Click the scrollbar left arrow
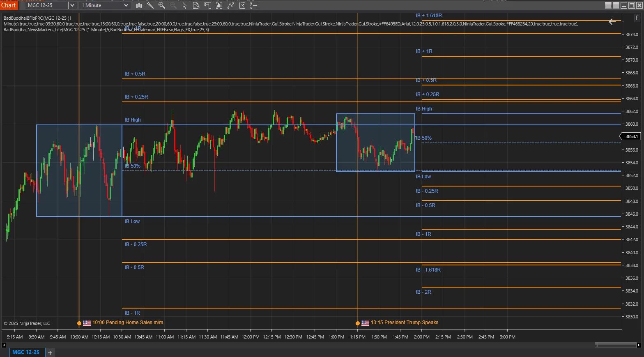644x357 pixels. 4,345
